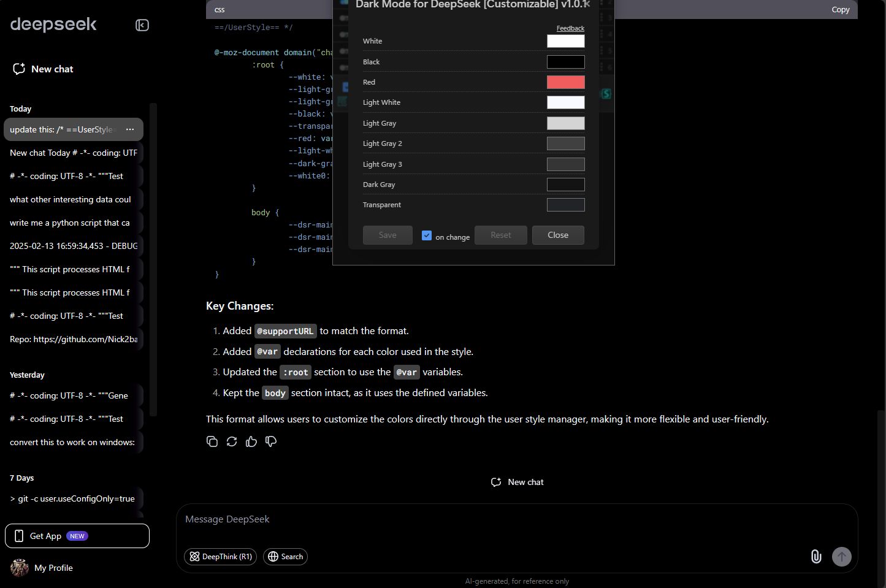The height and width of the screenshot is (588, 886).
Task: Click the NEW badge on Get App
Action: click(77, 536)
